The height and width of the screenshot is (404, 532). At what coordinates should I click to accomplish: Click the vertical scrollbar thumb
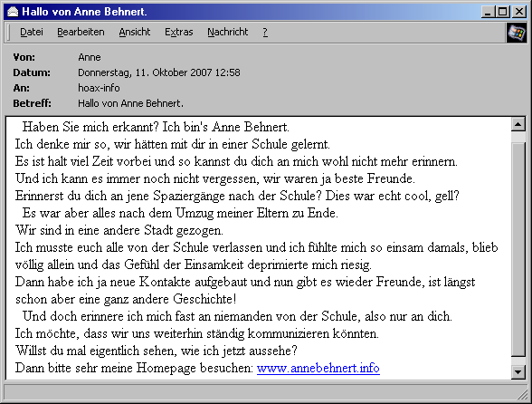(x=518, y=249)
